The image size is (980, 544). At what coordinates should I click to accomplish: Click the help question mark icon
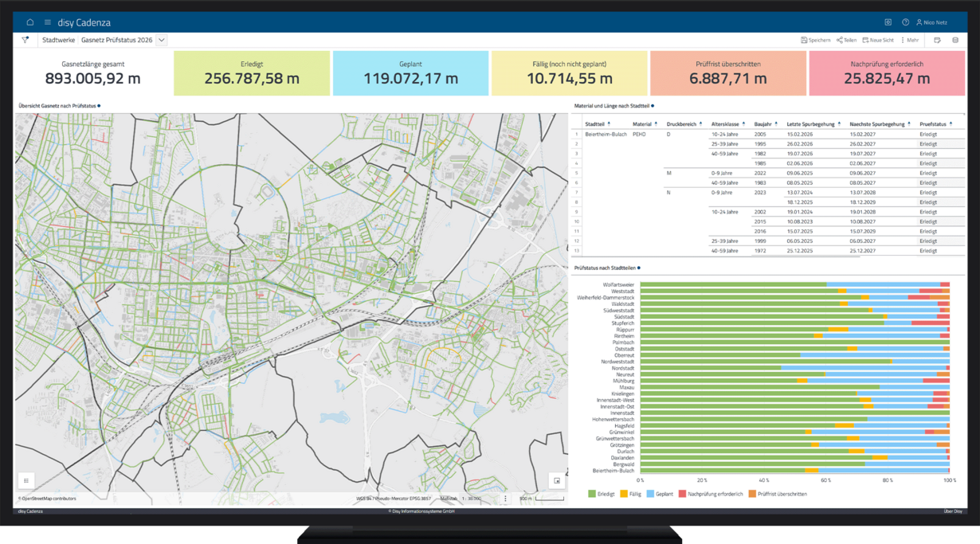pyautogui.click(x=905, y=22)
